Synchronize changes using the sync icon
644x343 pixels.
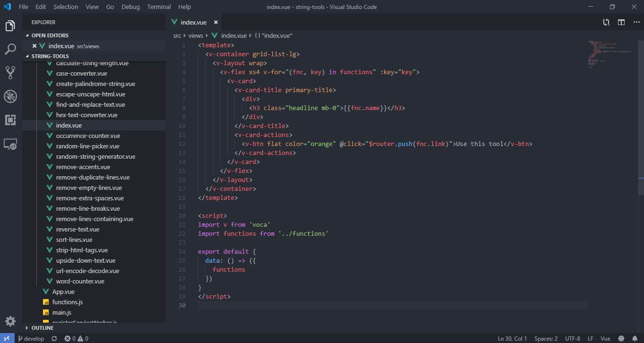[x=54, y=338]
